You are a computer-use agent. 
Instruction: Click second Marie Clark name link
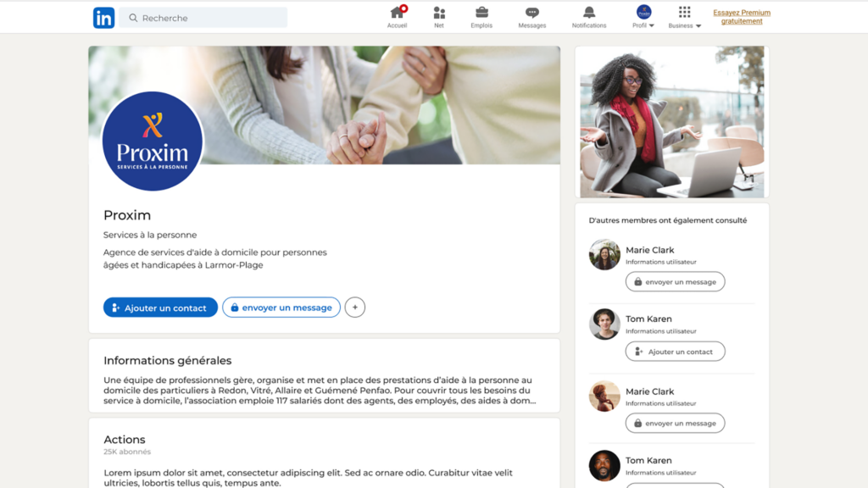[x=649, y=391]
